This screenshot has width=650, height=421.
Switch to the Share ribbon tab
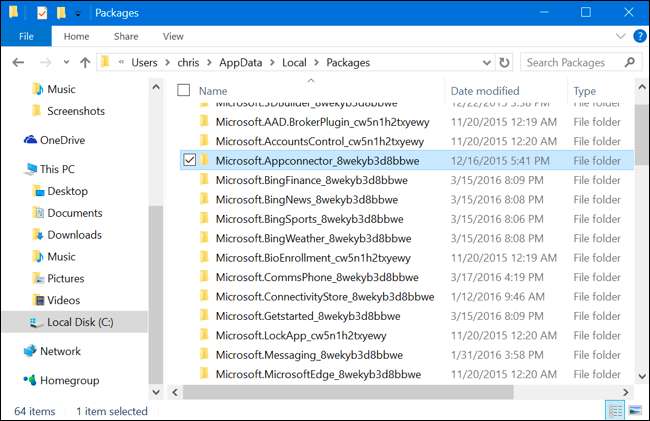[126, 36]
